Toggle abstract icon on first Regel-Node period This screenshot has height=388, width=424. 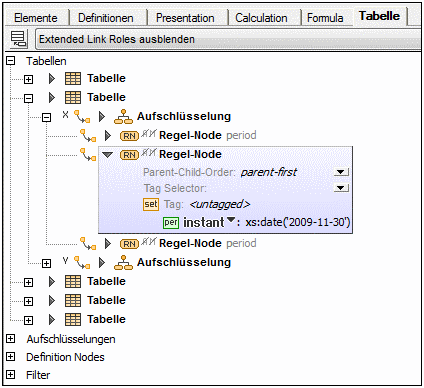[148, 133]
